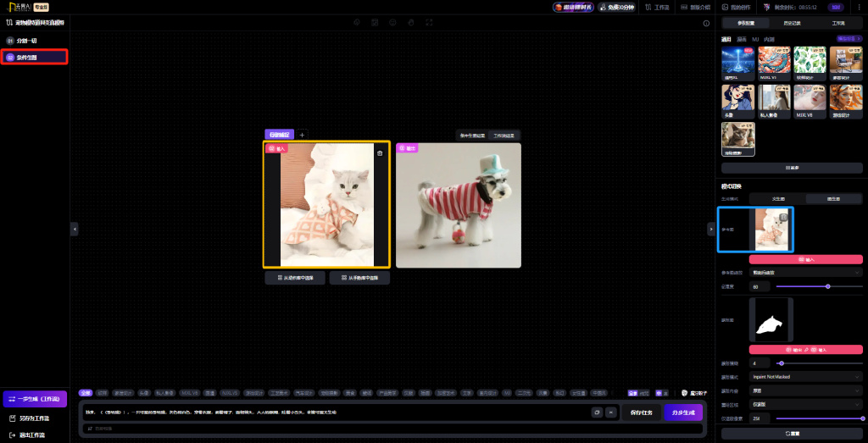The image size is (868, 443).
Task: Switch to the 参数配置 tab
Action: [746, 23]
